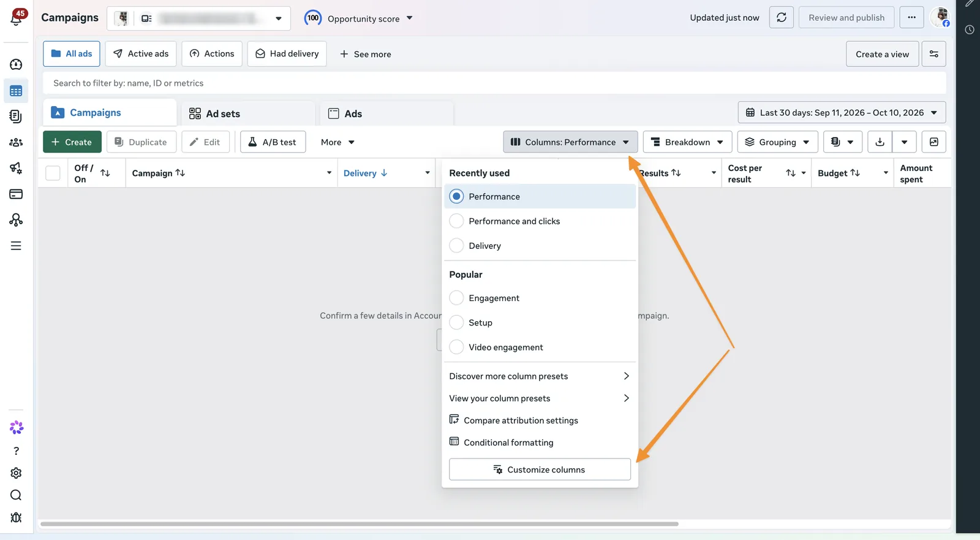This screenshot has height=540, width=980.
Task: Select the Engagement column preset
Action: click(x=540, y=298)
